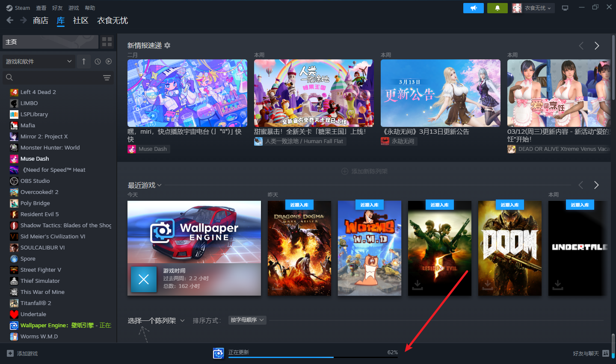616x364 pixels.
Task: Click Wallpaper Engine icon in download bar
Action: (x=219, y=353)
